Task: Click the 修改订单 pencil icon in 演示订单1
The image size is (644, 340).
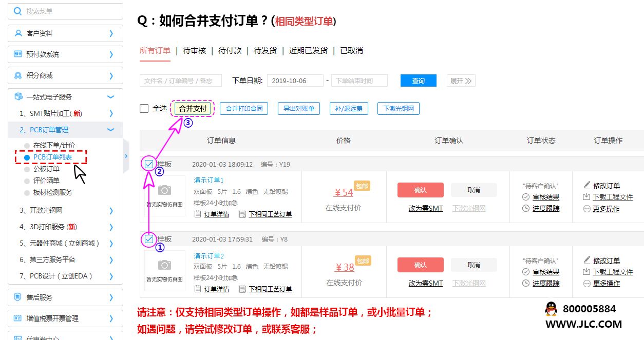Action: coord(587,185)
